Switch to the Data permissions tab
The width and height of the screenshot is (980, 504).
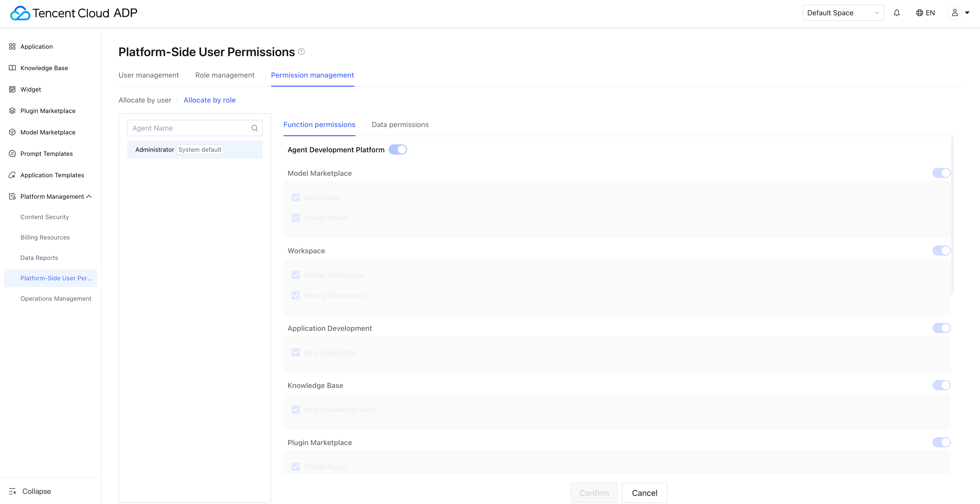[x=400, y=125]
